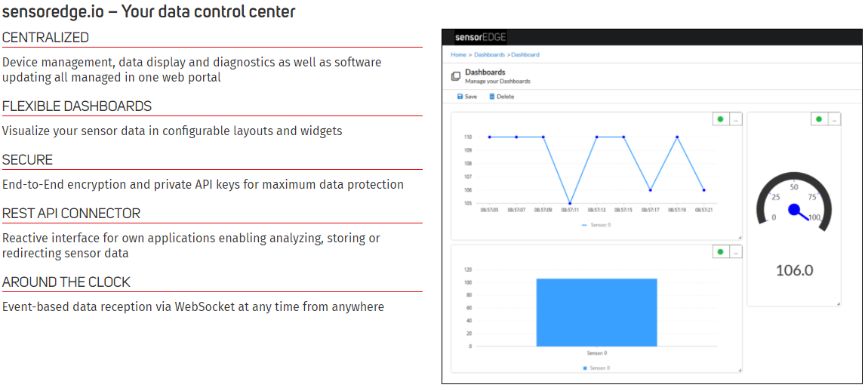Click the green status dot on the line chart widget
The image size is (868, 391).
[720, 119]
